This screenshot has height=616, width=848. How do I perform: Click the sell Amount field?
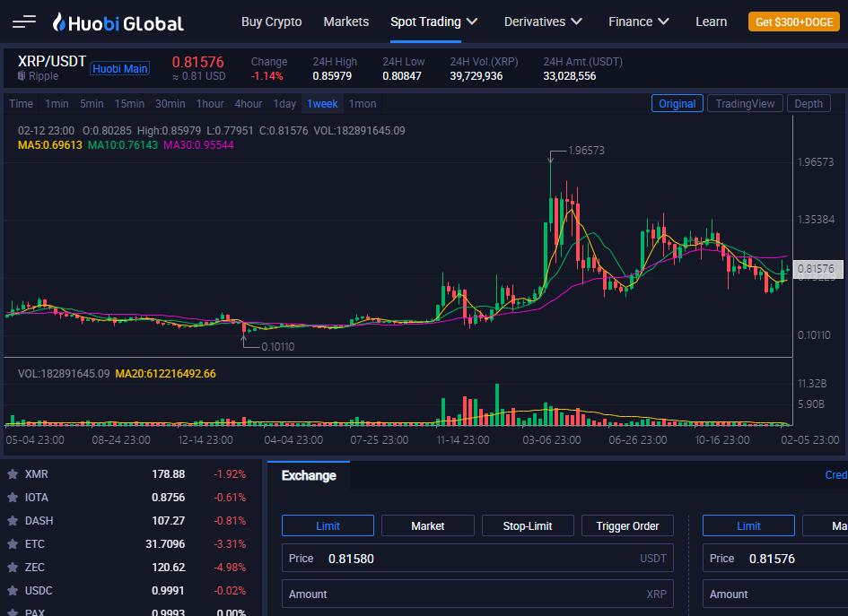point(775,594)
